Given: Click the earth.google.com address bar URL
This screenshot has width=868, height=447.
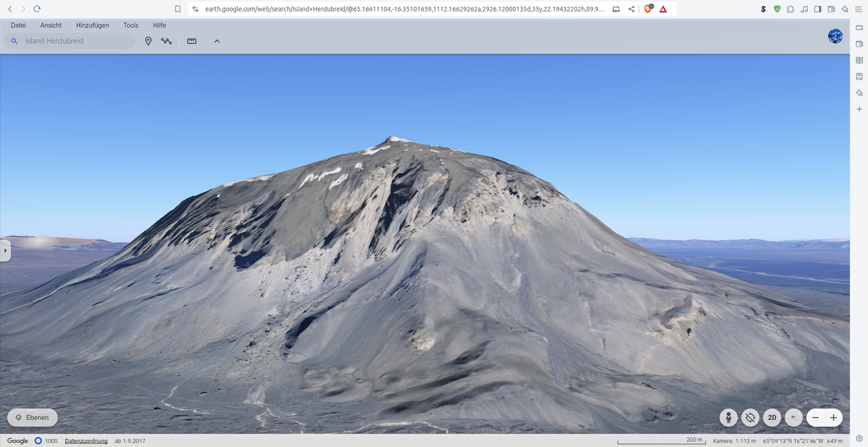Looking at the screenshot, I should click(x=404, y=9).
